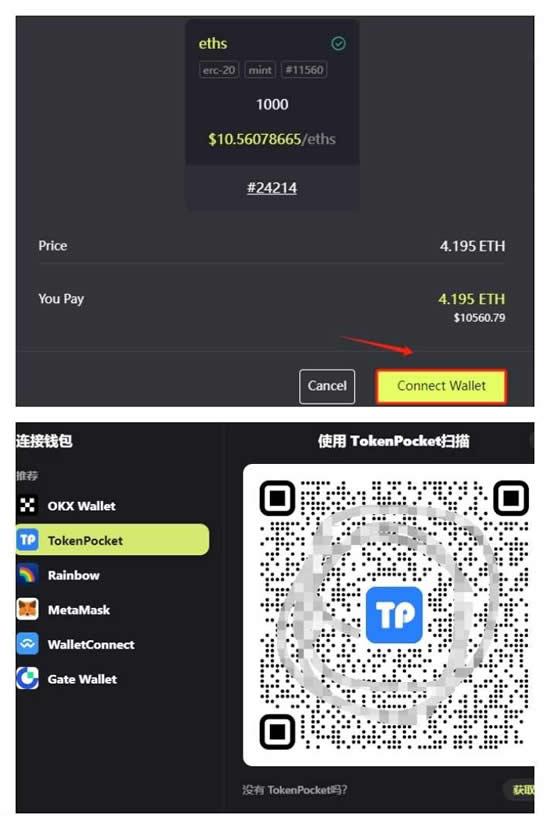Click the WalletConnect icon
The image size is (550, 829).
pos(28,644)
